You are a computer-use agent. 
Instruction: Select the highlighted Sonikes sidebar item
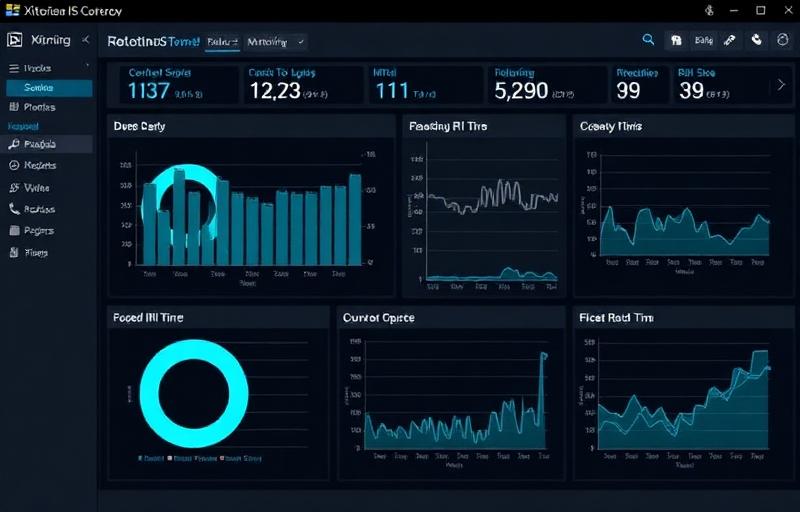click(48, 88)
